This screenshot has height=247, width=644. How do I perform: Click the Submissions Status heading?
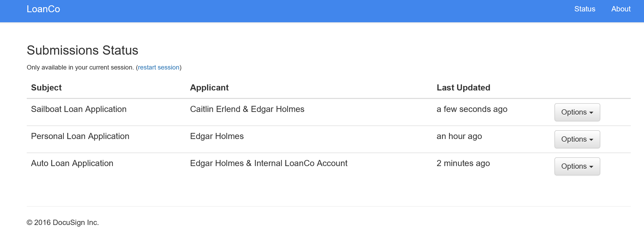[x=82, y=50]
